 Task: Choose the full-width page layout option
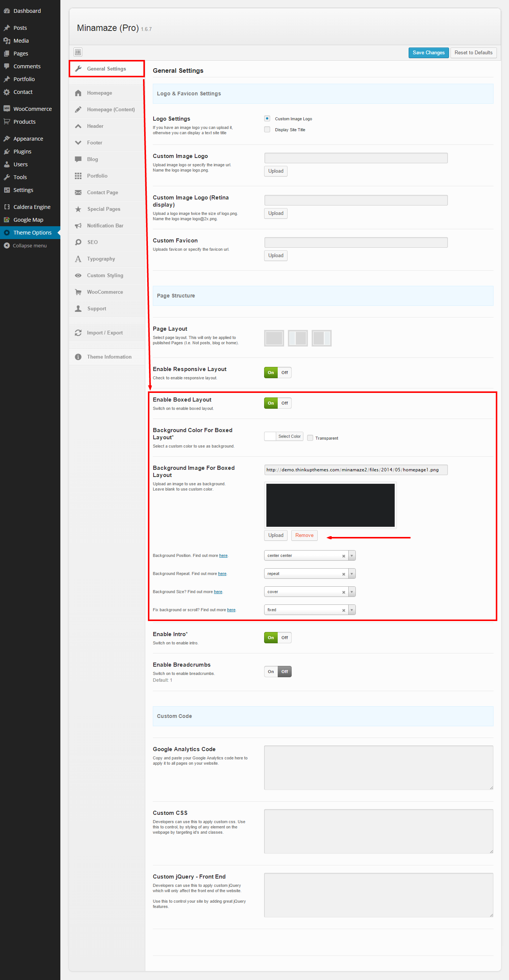point(274,338)
